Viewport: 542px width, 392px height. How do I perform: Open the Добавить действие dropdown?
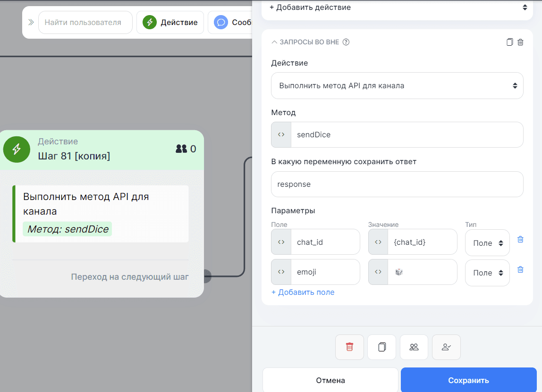tap(397, 8)
